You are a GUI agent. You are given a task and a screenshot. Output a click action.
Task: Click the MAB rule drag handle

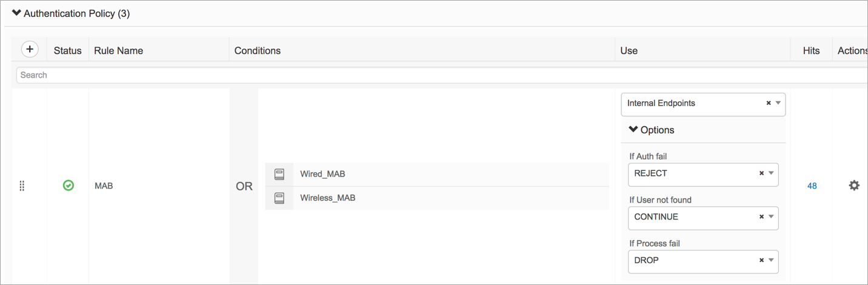pyautogui.click(x=22, y=186)
